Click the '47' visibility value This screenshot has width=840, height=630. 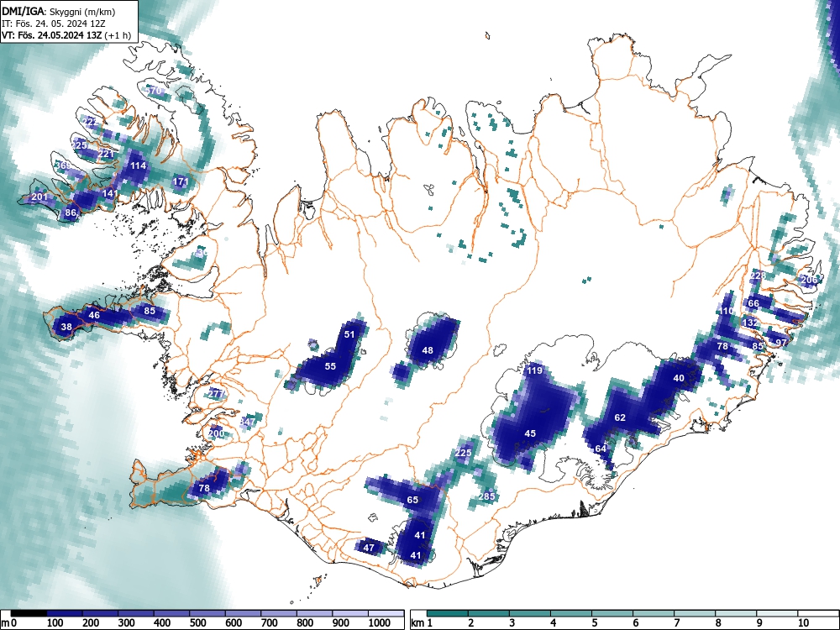click(x=369, y=548)
